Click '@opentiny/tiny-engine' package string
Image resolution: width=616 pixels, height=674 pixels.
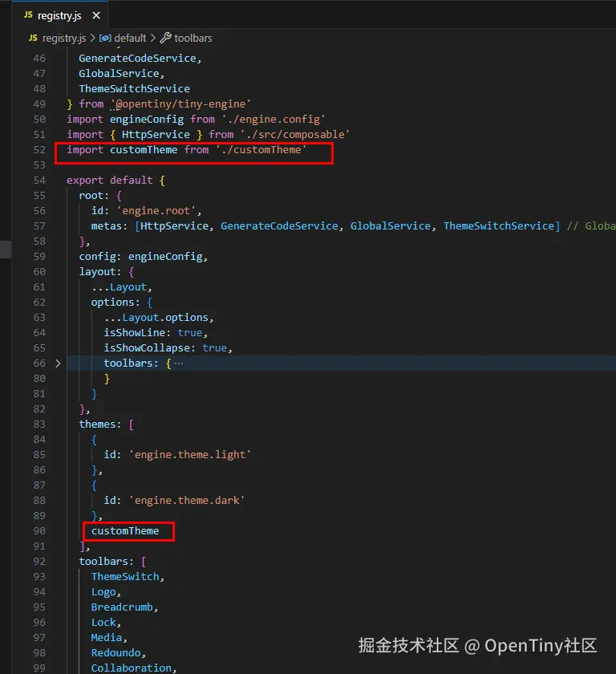click(x=180, y=104)
